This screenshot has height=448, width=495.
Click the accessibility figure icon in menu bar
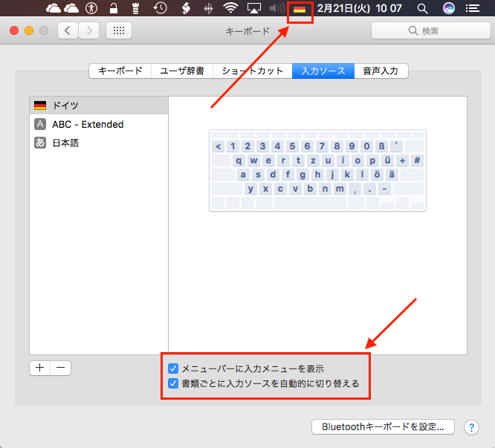tap(91, 8)
